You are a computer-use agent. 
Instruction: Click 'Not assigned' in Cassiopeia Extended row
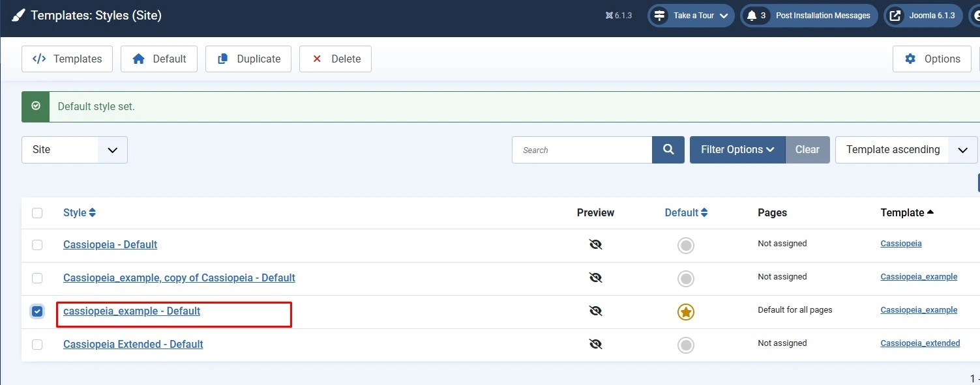point(782,343)
